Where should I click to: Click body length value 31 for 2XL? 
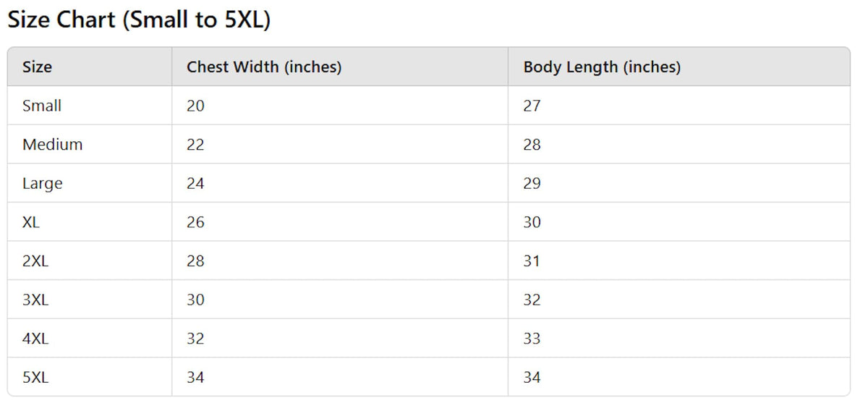click(532, 261)
